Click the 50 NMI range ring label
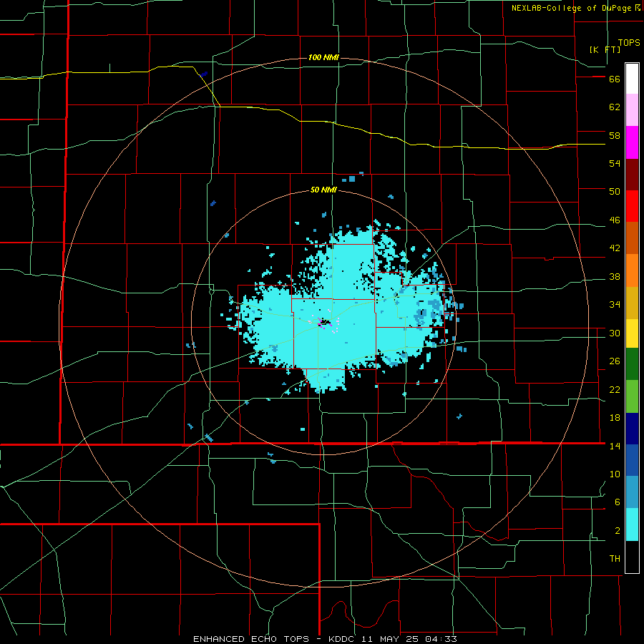Image resolution: width=644 pixels, height=644 pixels. click(x=323, y=190)
